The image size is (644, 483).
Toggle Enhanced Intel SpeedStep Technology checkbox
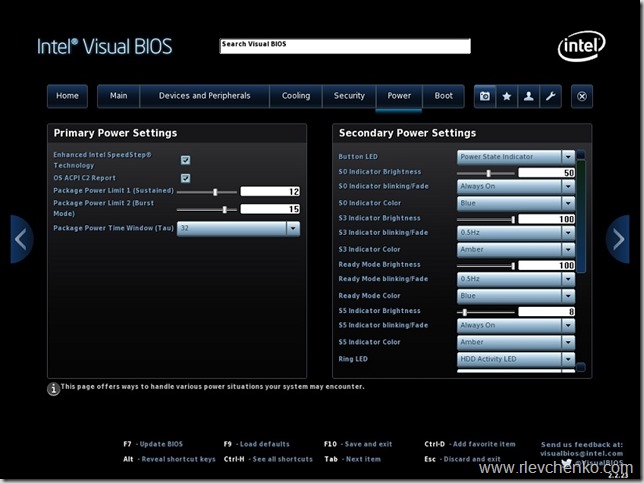(185, 160)
